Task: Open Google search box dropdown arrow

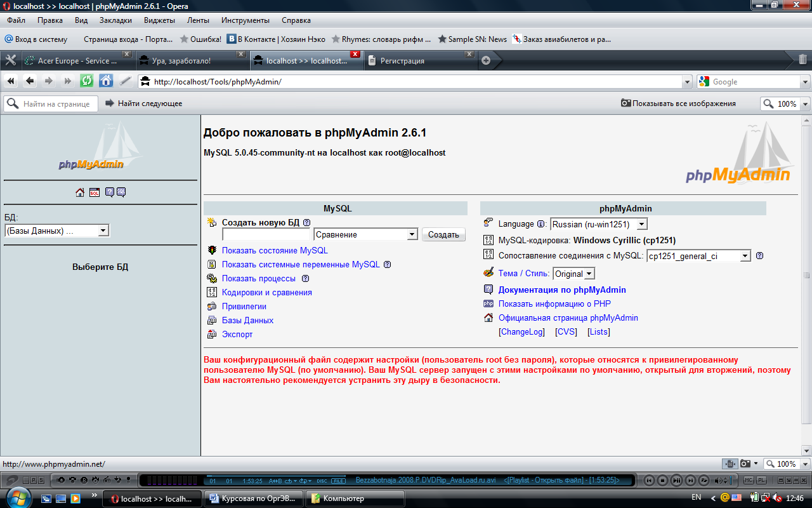Action: click(x=806, y=82)
